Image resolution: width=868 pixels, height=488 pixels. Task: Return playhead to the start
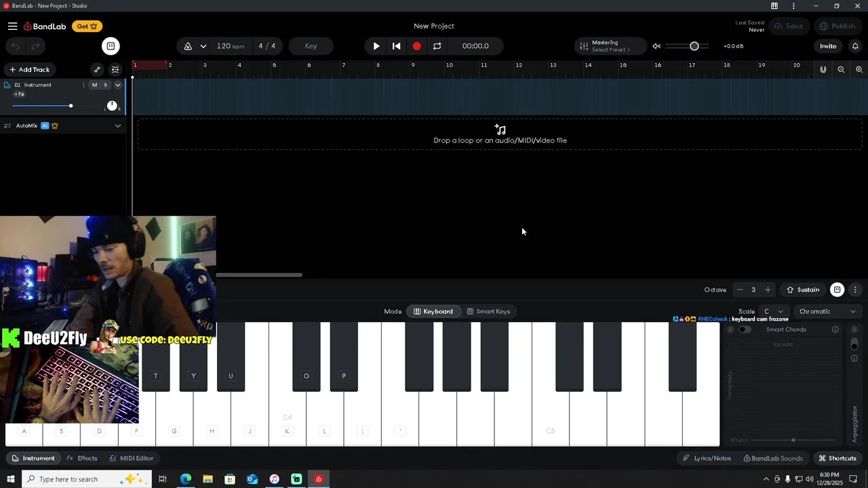tap(397, 46)
